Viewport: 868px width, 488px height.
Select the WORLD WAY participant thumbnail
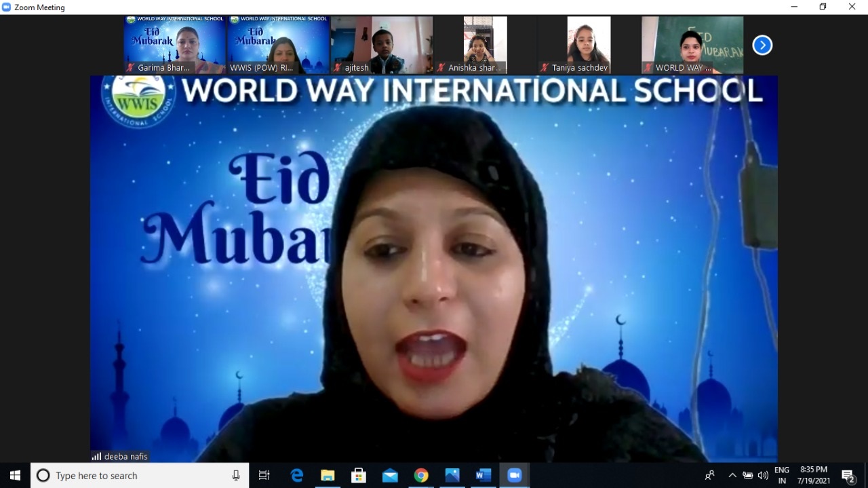coord(692,45)
